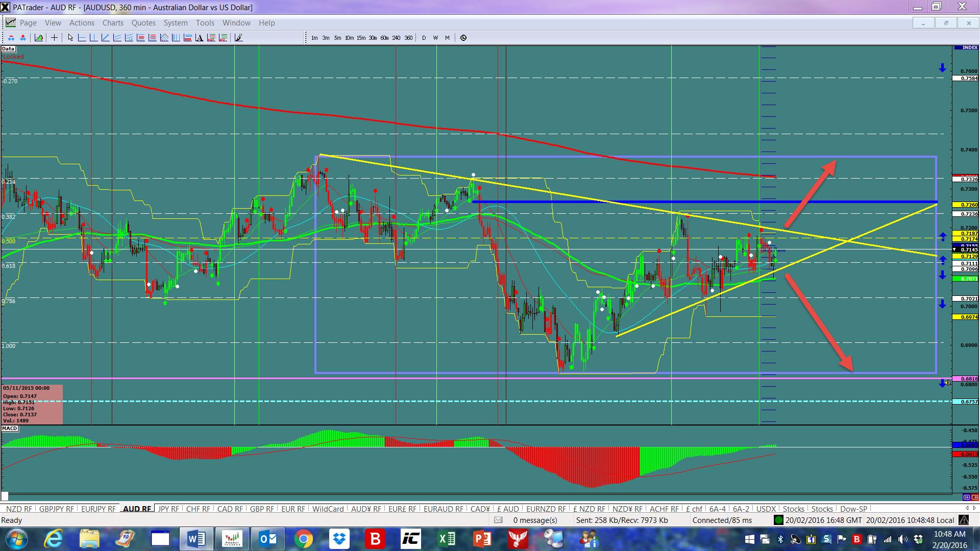Screen dimensions: 980x551
Task: Select the trend line drawing tool
Action: 105,38
